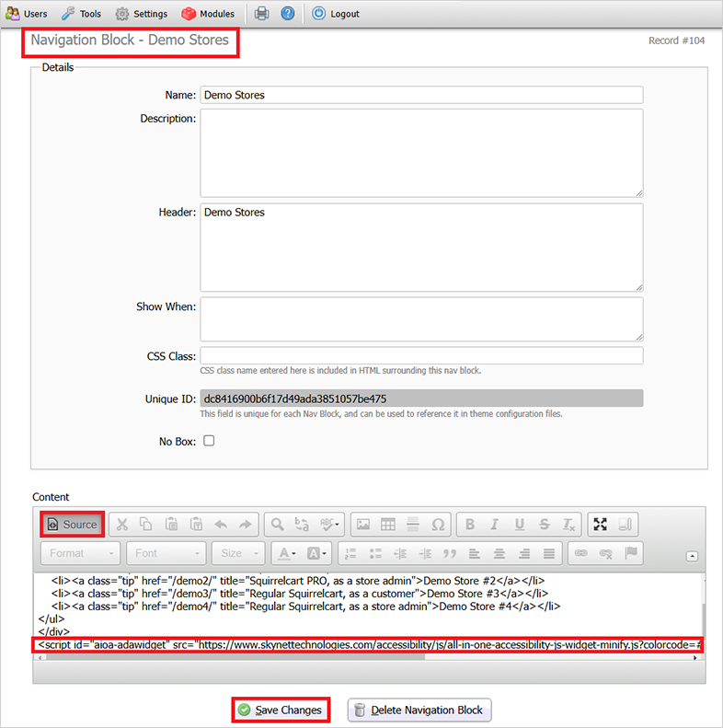Image resolution: width=723 pixels, height=728 pixels.
Task: Click the Find magnifier icon in editor
Action: pos(276,525)
